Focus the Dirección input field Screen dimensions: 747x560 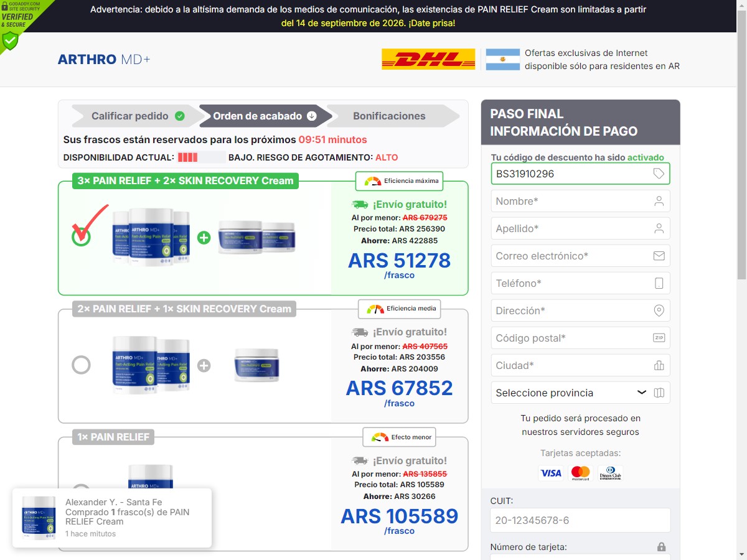tap(580, 310)
